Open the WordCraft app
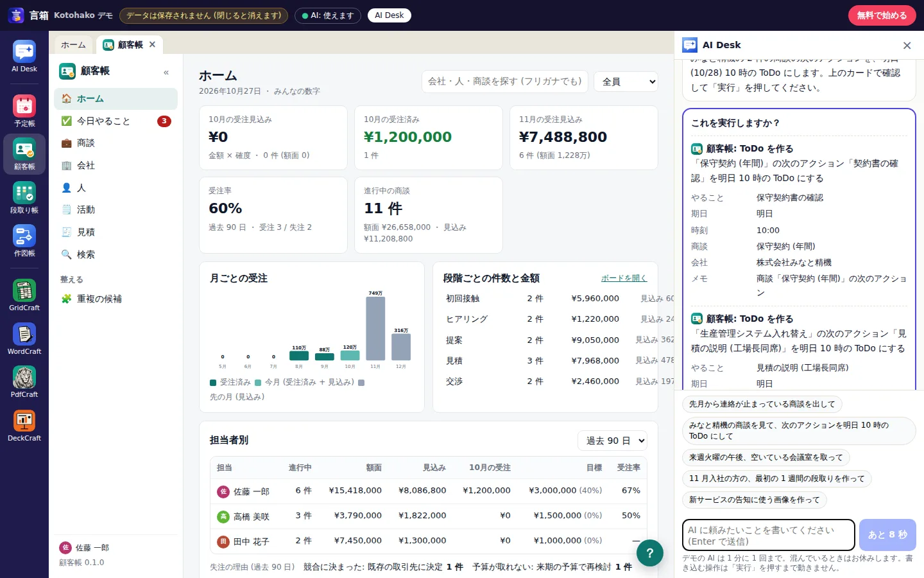Image resolution: width=924 pixels, height=578 pixels. pos(24,338)
